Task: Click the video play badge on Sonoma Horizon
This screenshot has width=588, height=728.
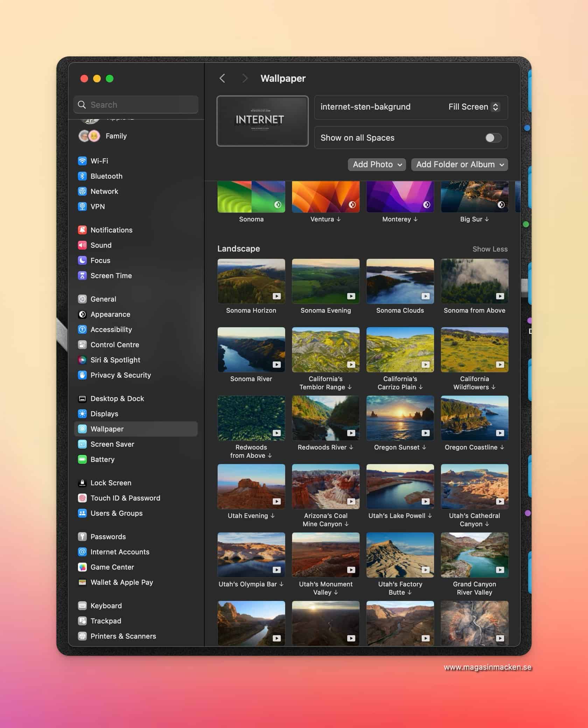Action: point(276,296)
